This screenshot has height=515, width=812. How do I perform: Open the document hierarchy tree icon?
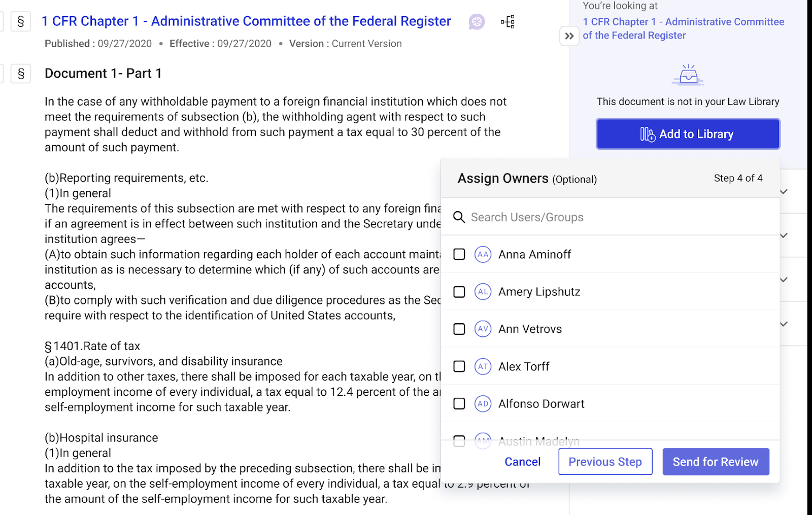click(x=507, y=22)
